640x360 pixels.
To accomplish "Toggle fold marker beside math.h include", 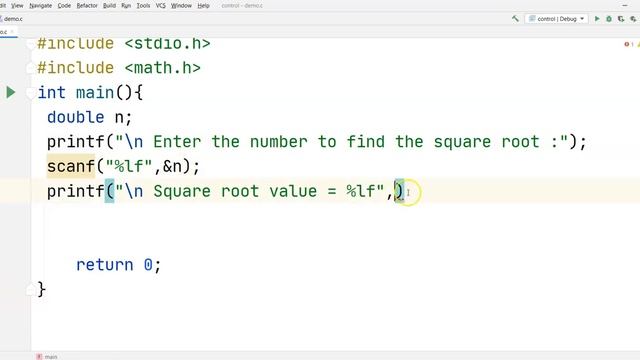I will [x=30, y=68].
